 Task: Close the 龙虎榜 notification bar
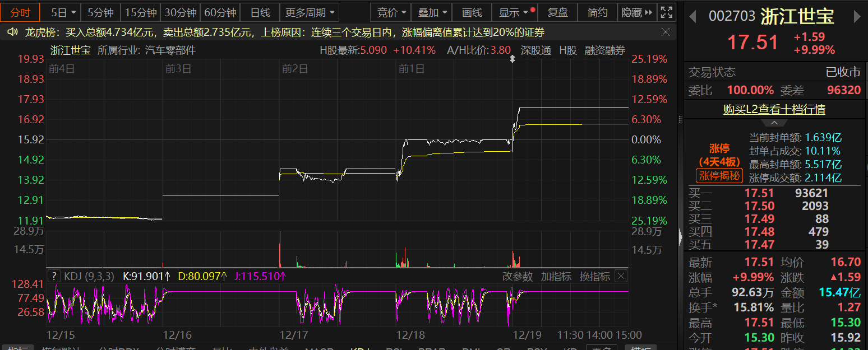point(666,32)
